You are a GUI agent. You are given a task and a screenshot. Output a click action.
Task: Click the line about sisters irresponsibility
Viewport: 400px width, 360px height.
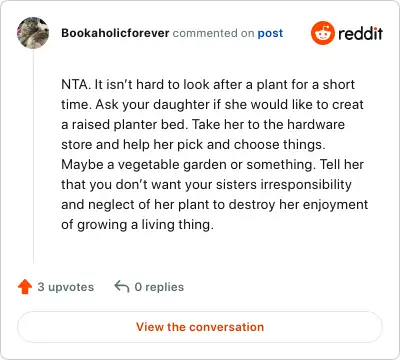pos(206,185)
